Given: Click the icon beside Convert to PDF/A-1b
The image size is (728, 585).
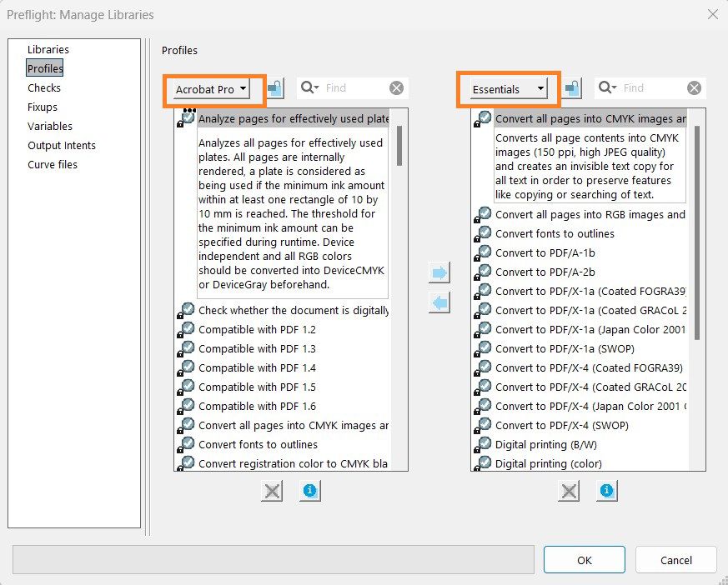Looking at the screenshot, I should 482,253.
